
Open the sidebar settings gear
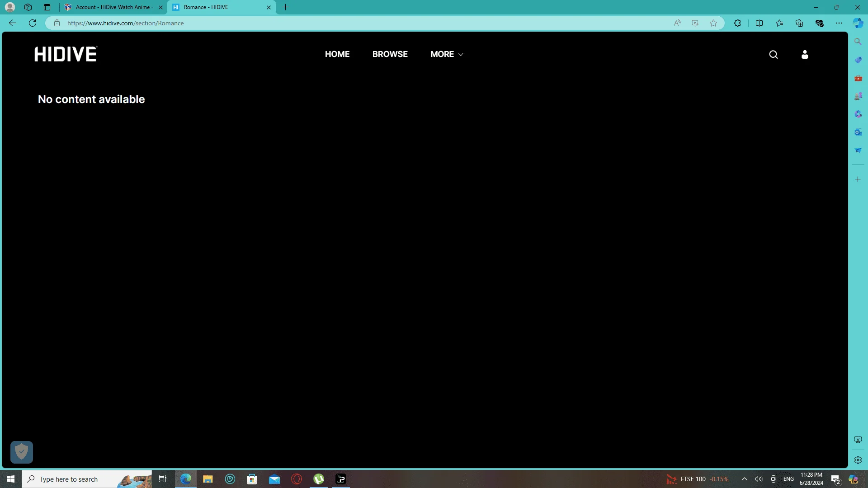pos(858,460)
